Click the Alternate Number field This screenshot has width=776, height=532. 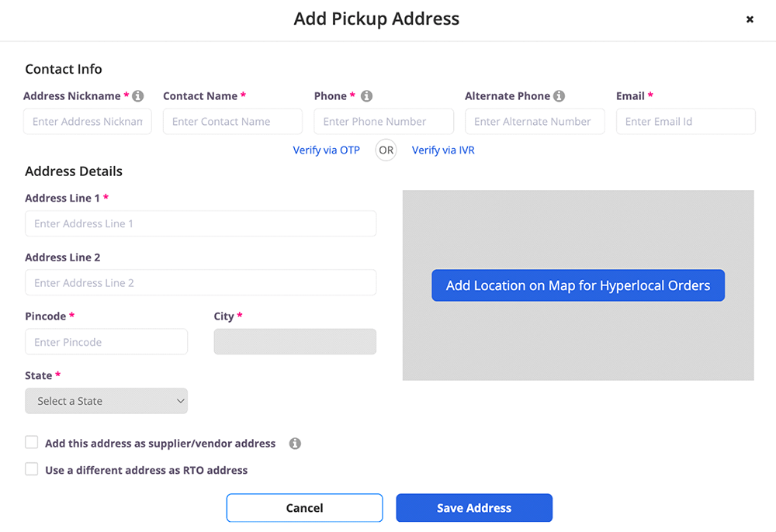(x=535, y=122)
